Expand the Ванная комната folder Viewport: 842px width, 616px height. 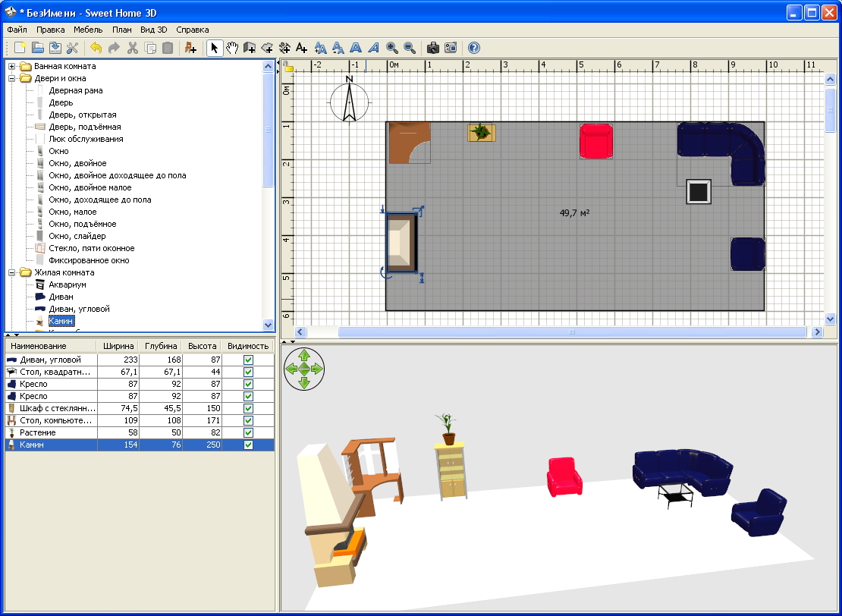point(11,66)
